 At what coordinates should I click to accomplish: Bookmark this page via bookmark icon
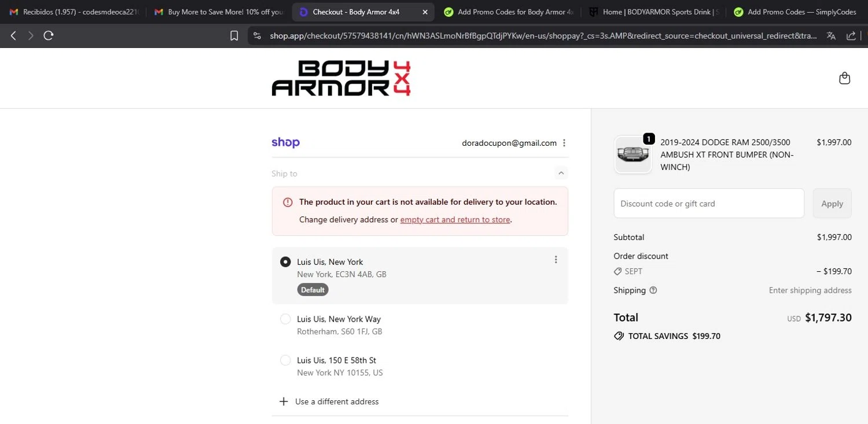[x=234, y=36]
